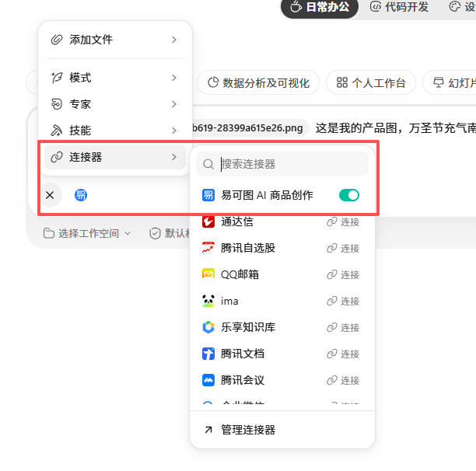Click the arrow icon beside 管理连接器
476x471 pixels.
(208, 430)
